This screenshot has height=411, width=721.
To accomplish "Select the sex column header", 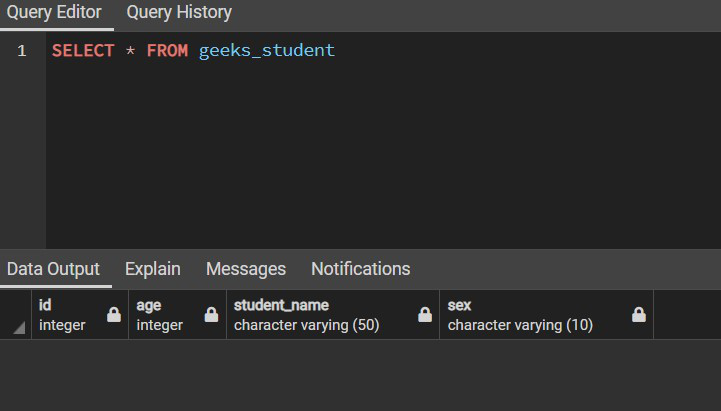I will point(530,315).
